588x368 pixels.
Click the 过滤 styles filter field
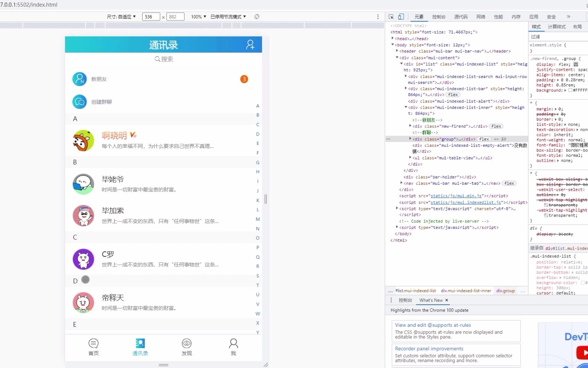click(x=558, y=37)
